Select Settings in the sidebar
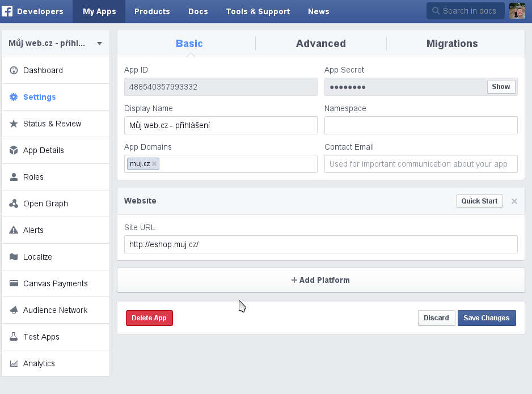Screen dimensions: 532x394 point(56,97)
